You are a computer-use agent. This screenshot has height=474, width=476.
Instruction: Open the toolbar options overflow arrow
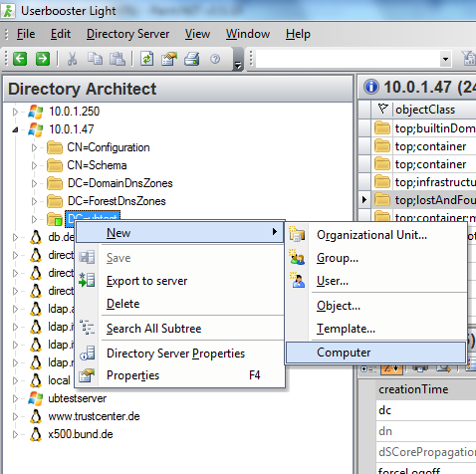[238, 60]
